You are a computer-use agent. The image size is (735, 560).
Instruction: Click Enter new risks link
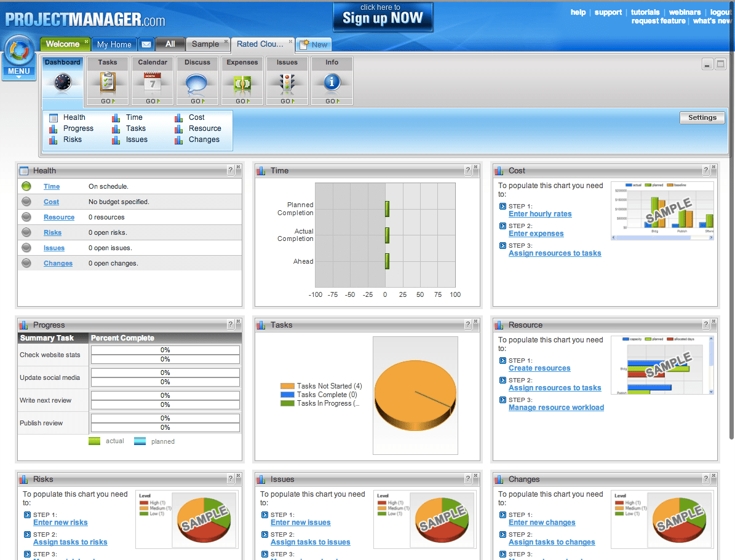[x=60, y=523]
